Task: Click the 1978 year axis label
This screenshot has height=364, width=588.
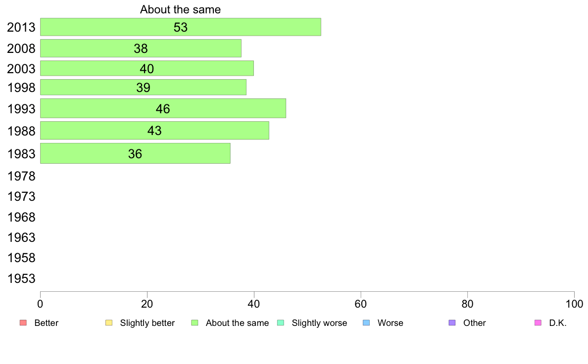Action: pyautogui.click(x=21, y=176)
